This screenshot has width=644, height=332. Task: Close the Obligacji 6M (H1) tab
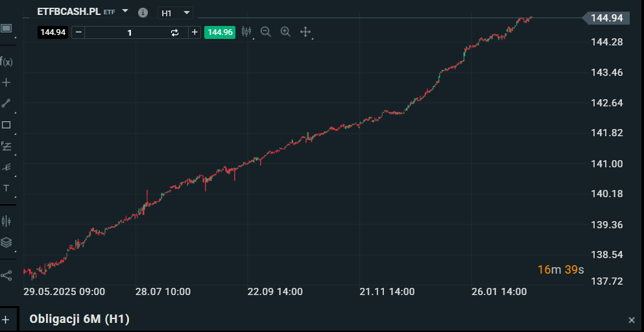632,320
